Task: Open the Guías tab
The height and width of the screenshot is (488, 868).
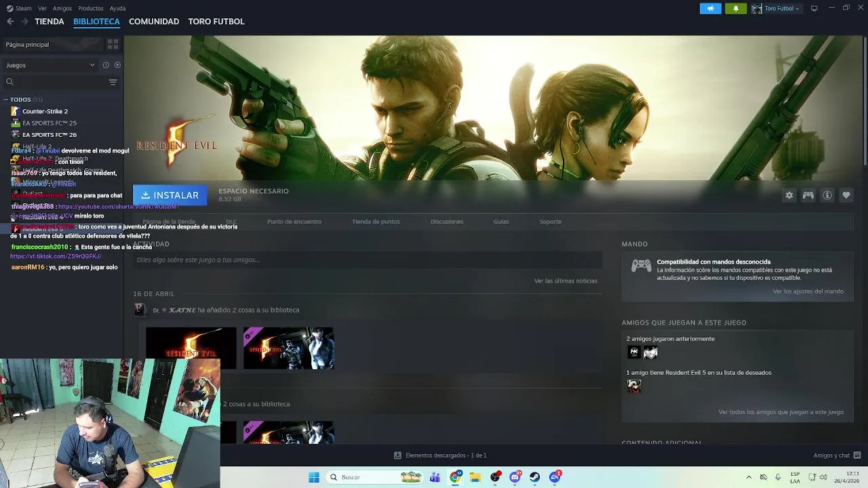Action: click(501, 222)
